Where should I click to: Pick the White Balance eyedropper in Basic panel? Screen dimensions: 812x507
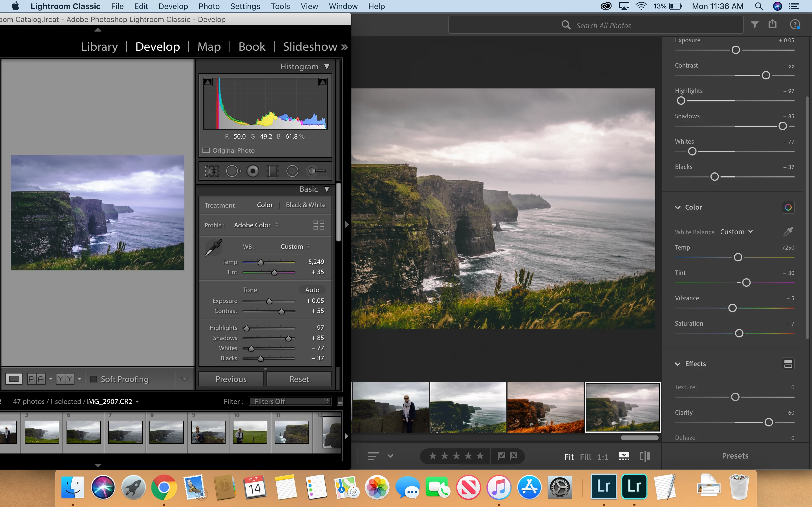click(x=213, y=248)
